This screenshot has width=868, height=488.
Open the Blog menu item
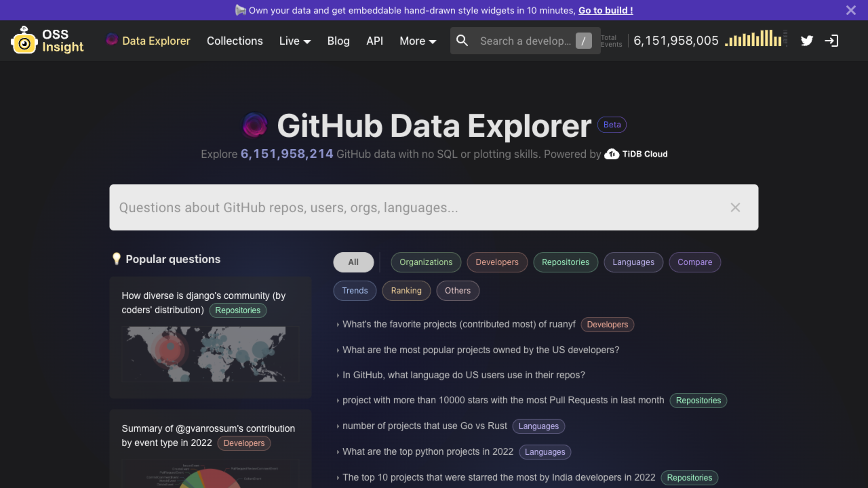point(338,40)
